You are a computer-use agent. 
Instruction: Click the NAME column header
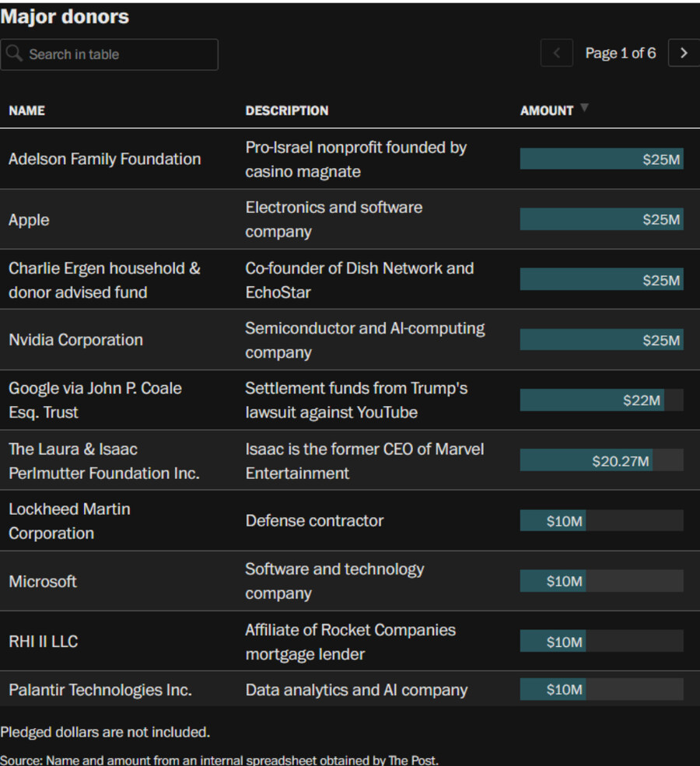(x=27, y=110)
